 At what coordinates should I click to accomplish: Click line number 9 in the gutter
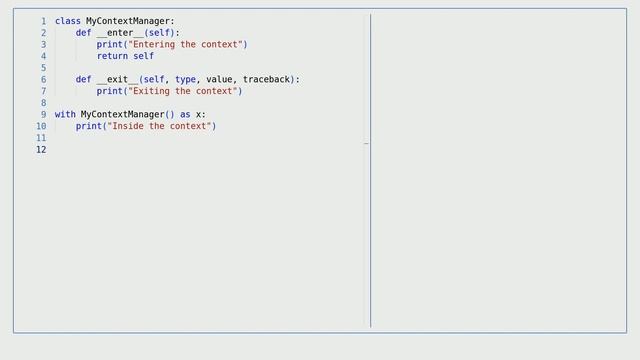point(43,114)
